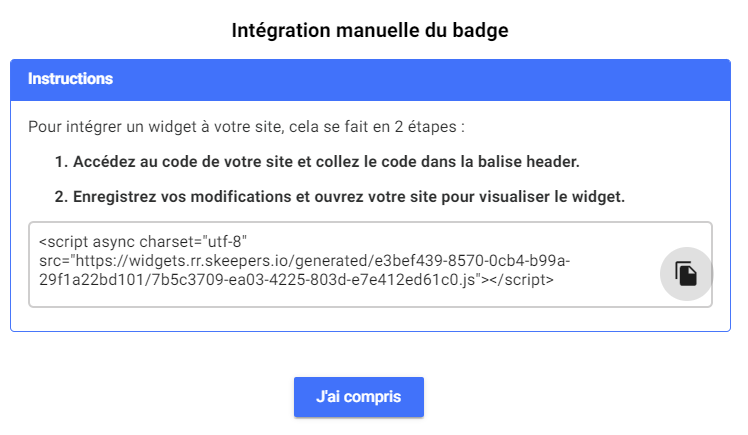748x435 pixels.
Task: Click the number "1." of the first step
Action: pos(60,162)
